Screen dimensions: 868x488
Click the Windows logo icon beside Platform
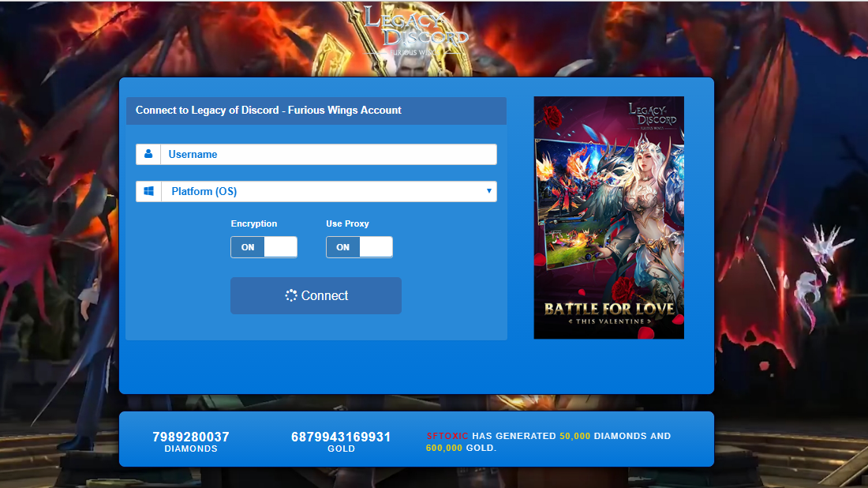(148, 191)
